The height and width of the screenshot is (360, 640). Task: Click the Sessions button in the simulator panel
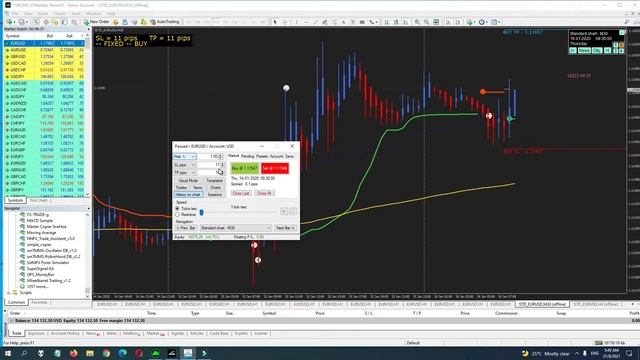[214, 195]
